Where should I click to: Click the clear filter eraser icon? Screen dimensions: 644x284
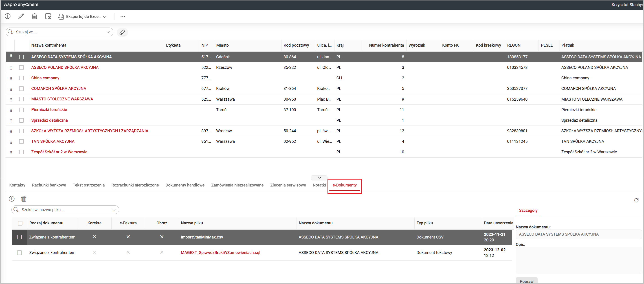click(x=122, y=33)
